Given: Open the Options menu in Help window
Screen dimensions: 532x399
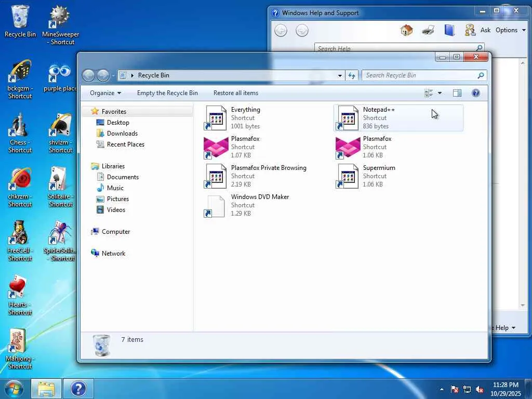Looking at the screenshot, I should [x=510, y=30].
